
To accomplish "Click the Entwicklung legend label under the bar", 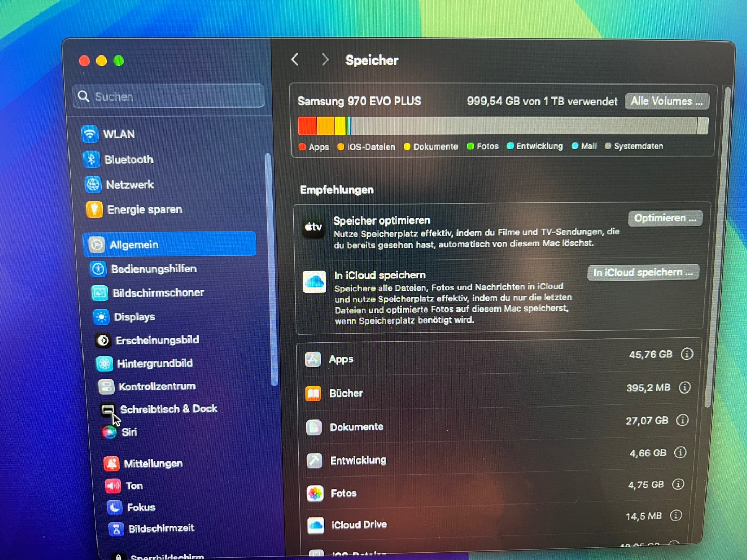I will coord(539,146).
